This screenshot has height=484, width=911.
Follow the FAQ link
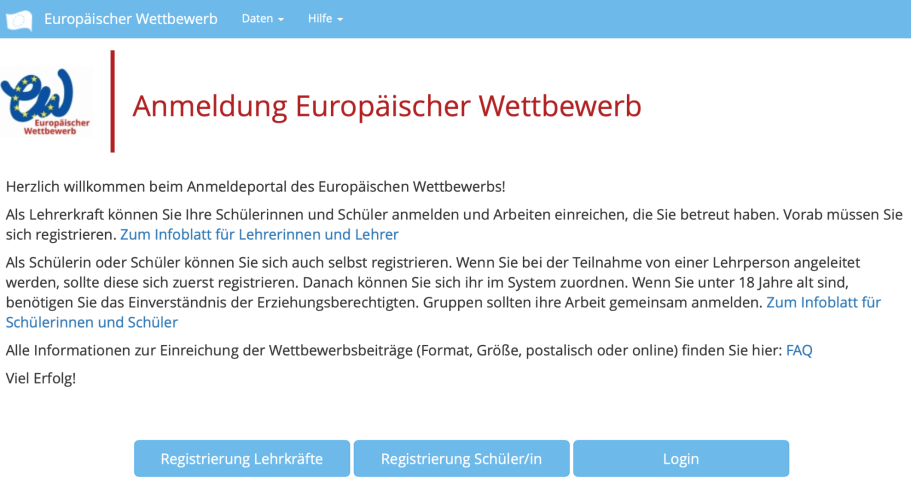point(799,350)
